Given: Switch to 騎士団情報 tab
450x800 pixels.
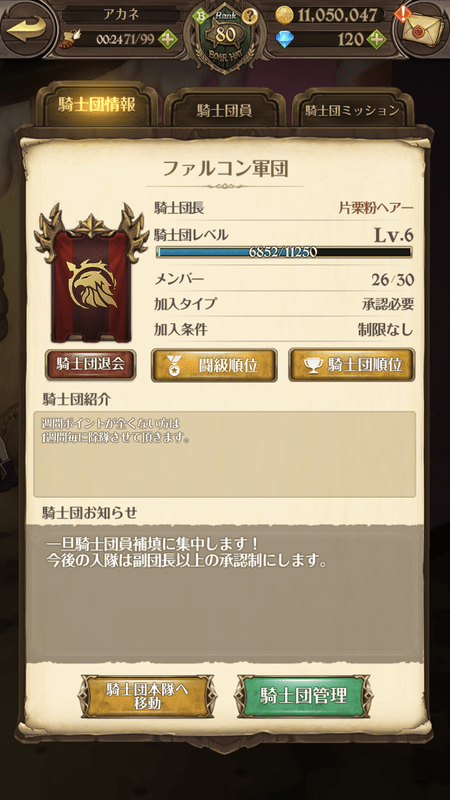Looking at the screenshot, I should pyautogui.click(x=96, y=105).
